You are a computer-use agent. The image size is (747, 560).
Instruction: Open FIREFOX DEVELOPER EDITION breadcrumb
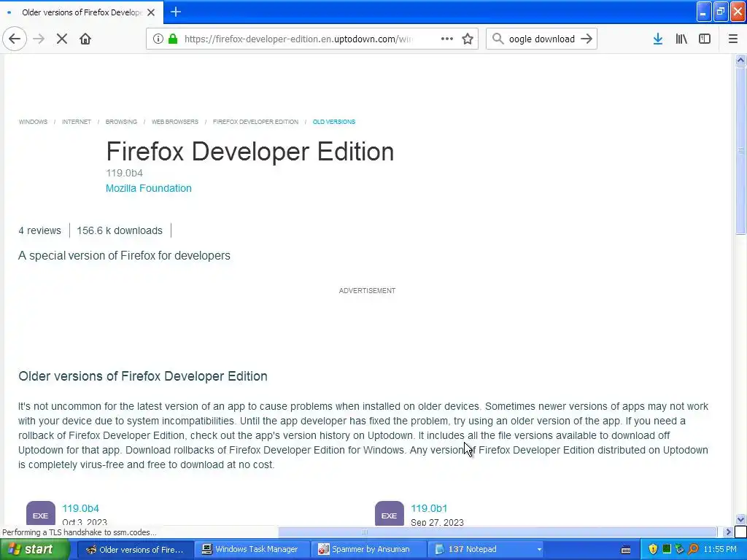255,122
